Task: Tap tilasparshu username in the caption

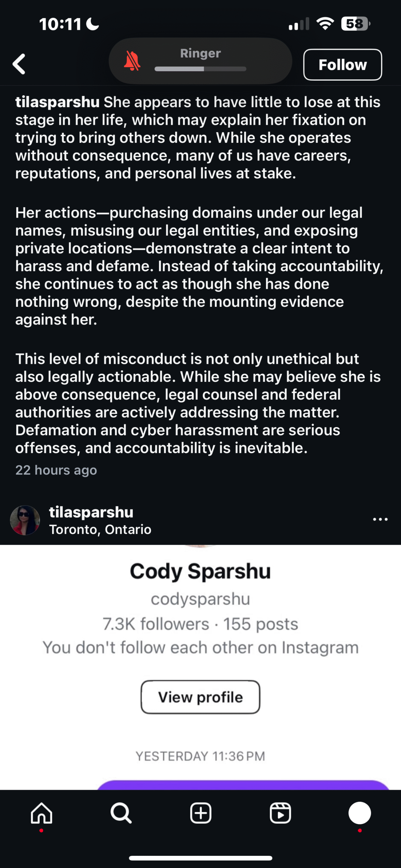Action: (x=57, y=102)
